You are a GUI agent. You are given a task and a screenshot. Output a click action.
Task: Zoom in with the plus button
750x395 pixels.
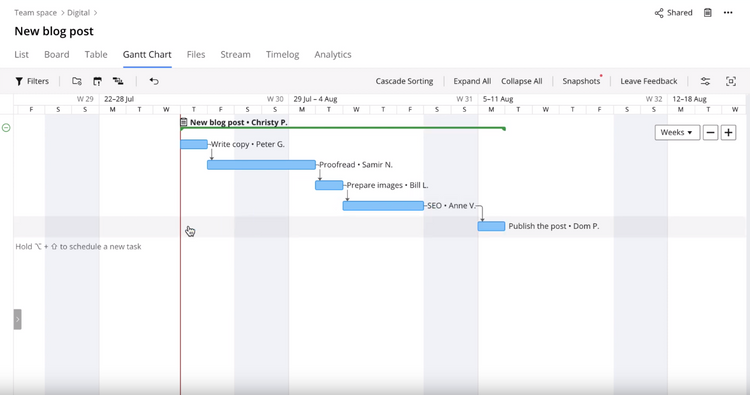pyautogui.click(x=728, y=132)
